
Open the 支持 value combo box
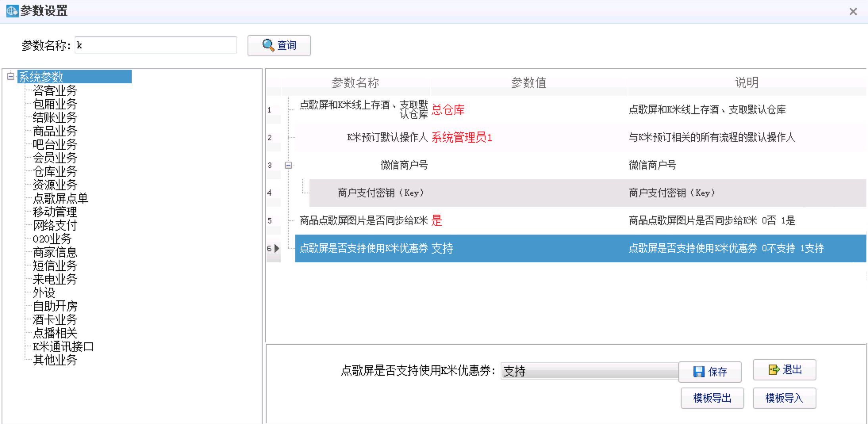(x=590, y=371)
